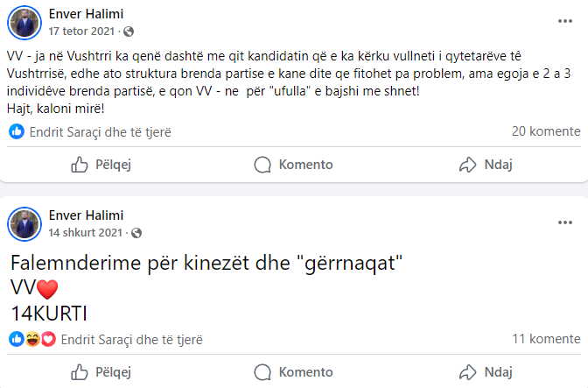Viewport: 588px width, 388px height.
Task: Open Enver Halimi profile from first post
Action: coord(86,13)
